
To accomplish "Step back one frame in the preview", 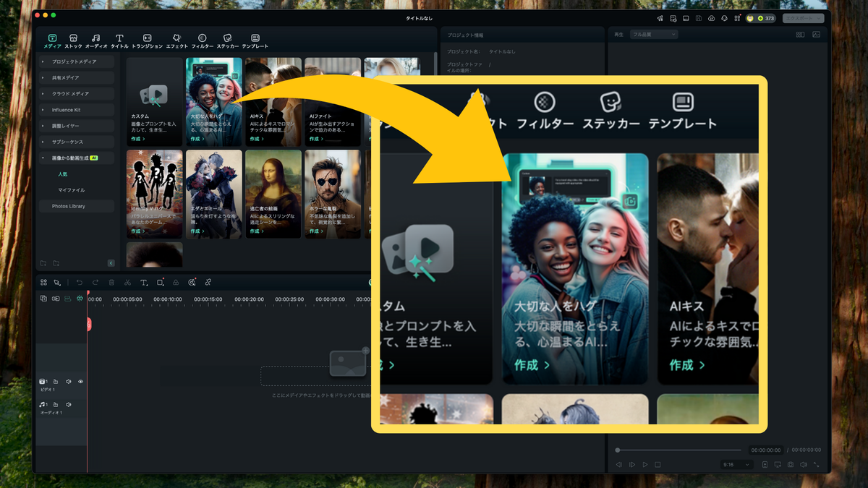I will (x=618, y=465).
